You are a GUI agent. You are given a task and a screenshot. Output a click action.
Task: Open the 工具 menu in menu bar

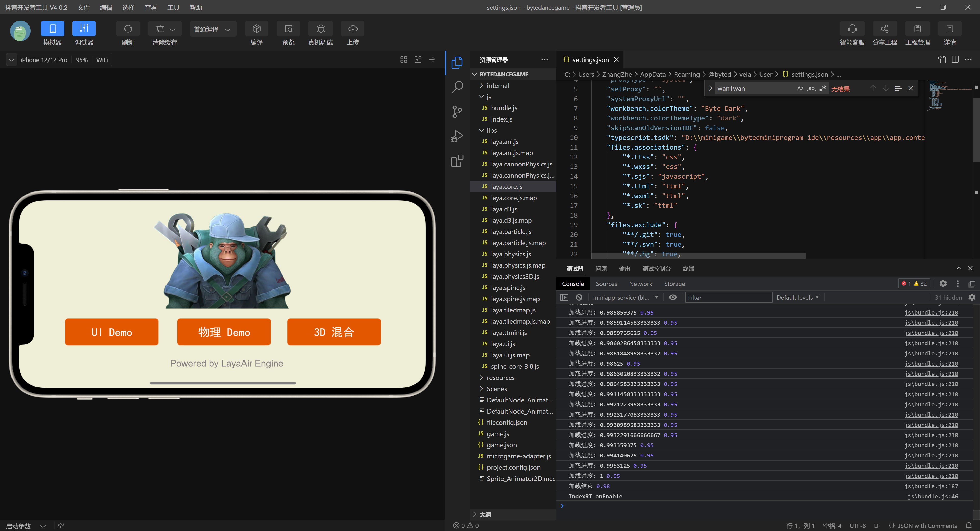pos(173,7)
